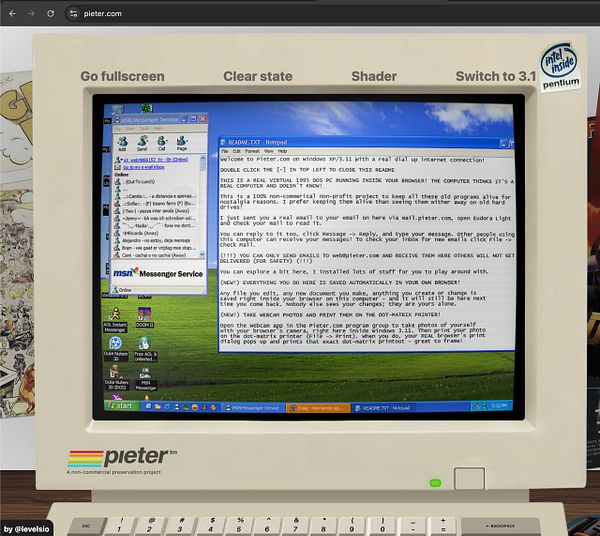The height and width of the screenshot is (536, 600).
Task: Open the Duke Nukem 3D (DOS) desktop icon
Action: tap(116, 378)
